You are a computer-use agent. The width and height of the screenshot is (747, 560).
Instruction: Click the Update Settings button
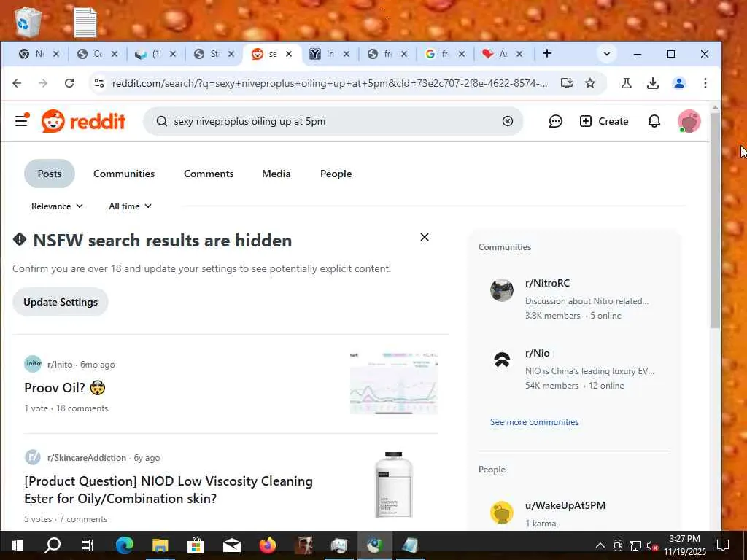pos(61,302)
